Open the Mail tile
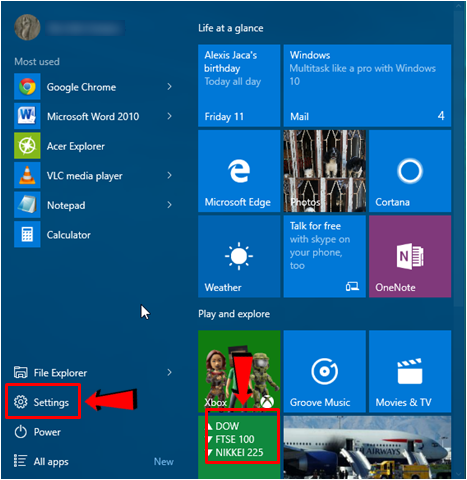The image size is (467, 480). 367,86
